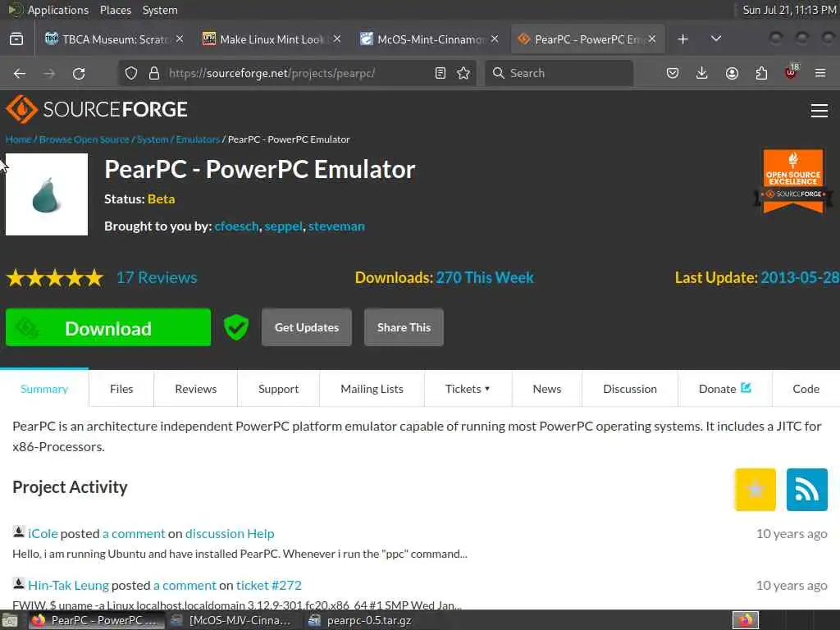Open the System menu in top panel

point(160,10)
